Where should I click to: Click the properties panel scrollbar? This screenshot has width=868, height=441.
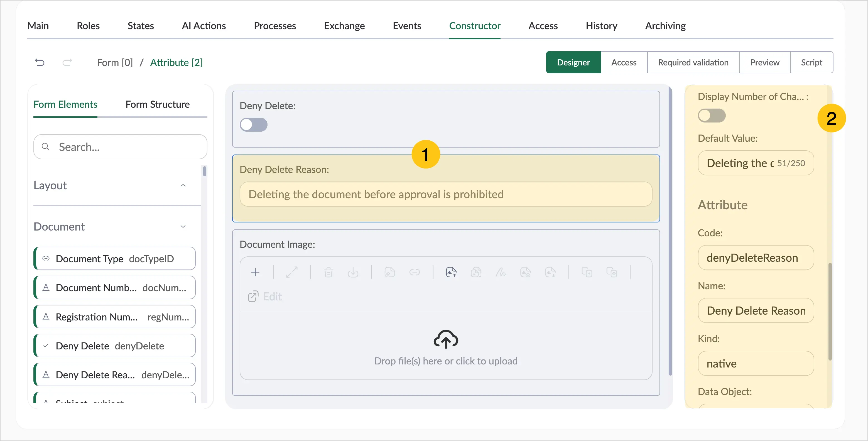830,312
